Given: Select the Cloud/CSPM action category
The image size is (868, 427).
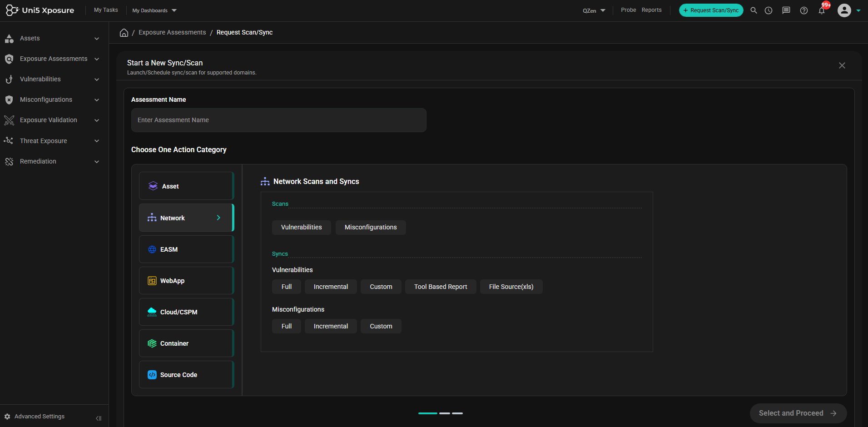Looking at the screenshot, I should pos(186,312).
